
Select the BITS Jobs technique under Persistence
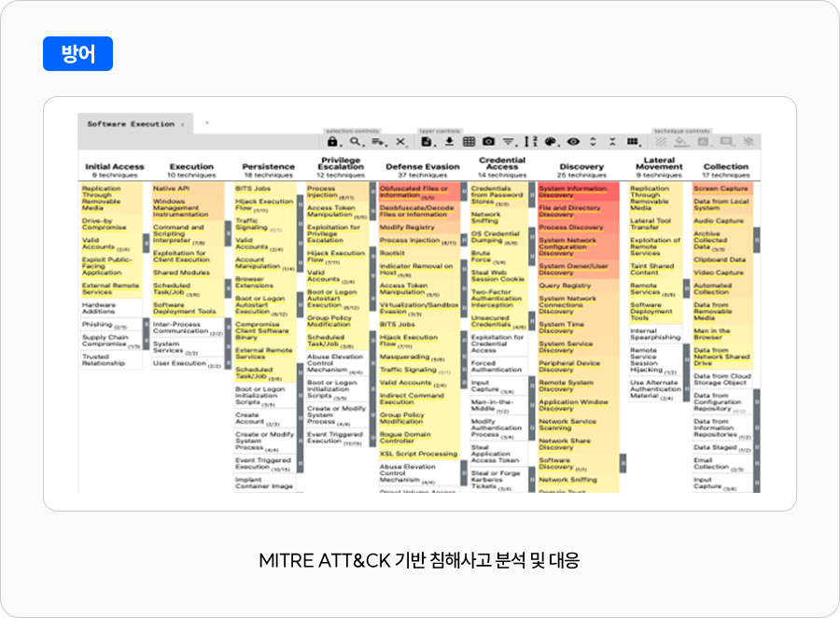265,189
